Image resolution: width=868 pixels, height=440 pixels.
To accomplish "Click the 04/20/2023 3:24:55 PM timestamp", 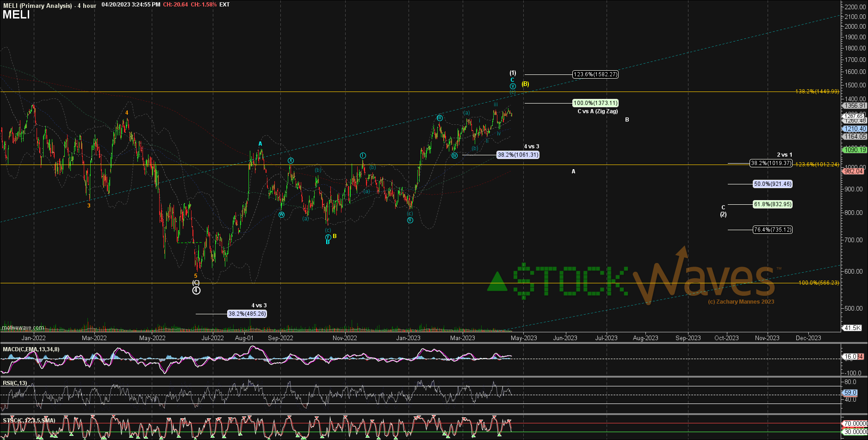I will coord(131,5).
